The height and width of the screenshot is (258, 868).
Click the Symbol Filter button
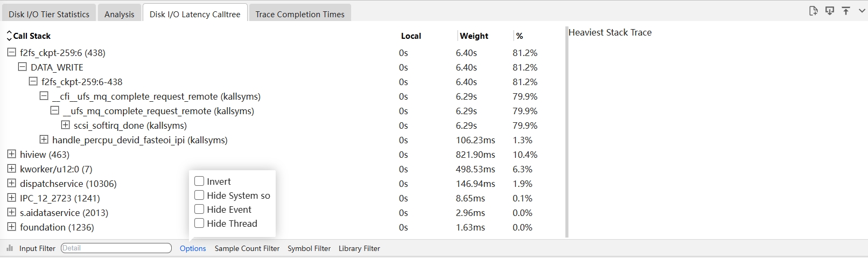point(309,248)
